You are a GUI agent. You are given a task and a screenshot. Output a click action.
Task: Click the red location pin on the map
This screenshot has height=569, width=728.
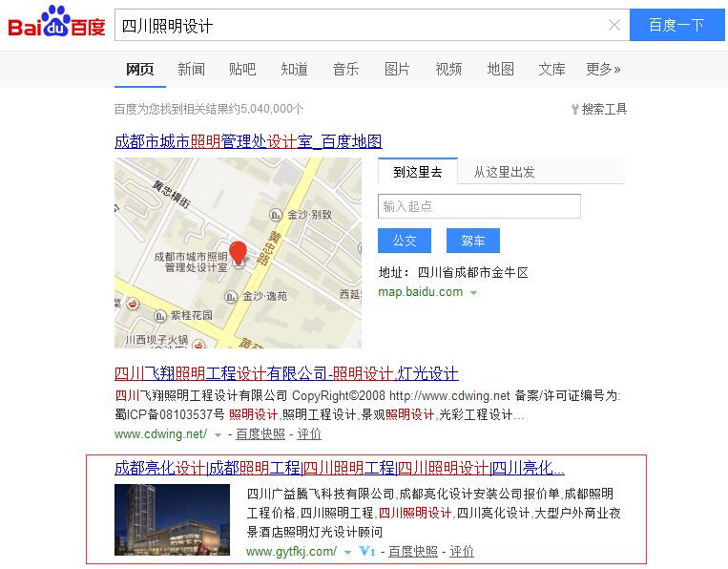pos(238,254)
